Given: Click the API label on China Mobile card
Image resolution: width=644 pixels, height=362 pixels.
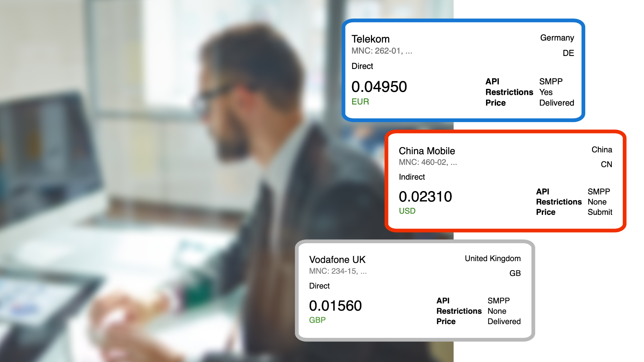Looking at the screenshot, I should [x=542, y=192].
